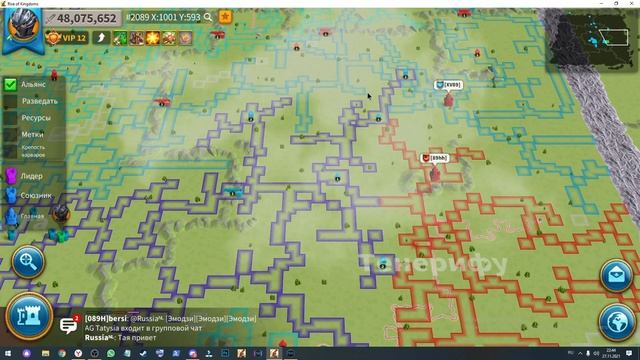This screenshot has width=640, height=360.
Task: Click the faded rune buff icon
Action: point(185,38)
